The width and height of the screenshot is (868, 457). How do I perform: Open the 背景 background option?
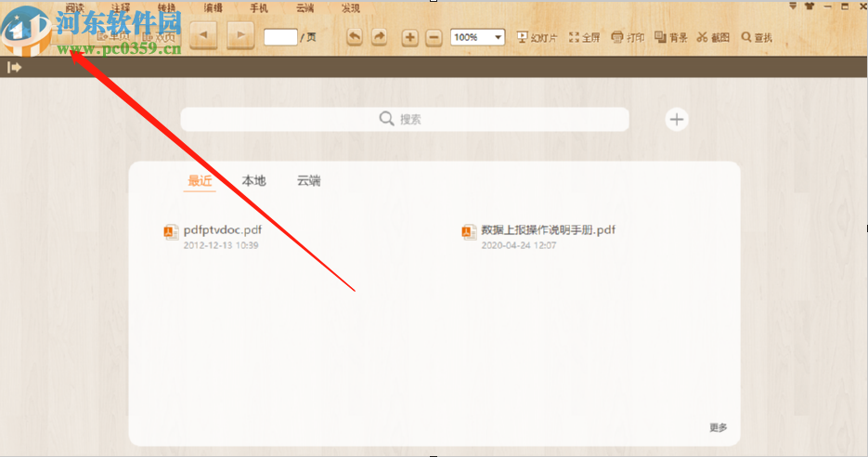(671, 37)
